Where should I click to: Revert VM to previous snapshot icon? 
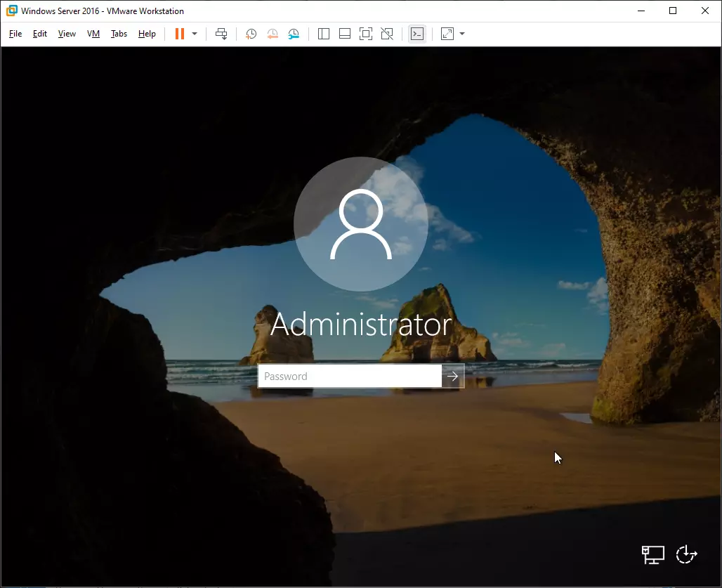pos(273,34)
